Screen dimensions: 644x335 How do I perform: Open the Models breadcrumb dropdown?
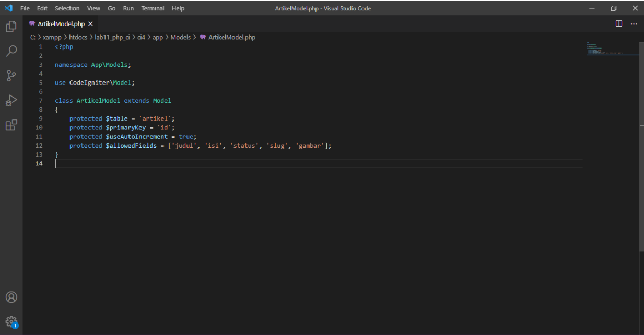[x=180, y=37]
